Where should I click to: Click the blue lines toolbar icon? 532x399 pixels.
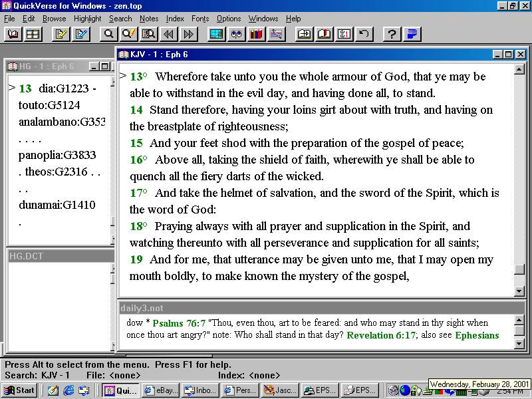click(x=412, y=34)
